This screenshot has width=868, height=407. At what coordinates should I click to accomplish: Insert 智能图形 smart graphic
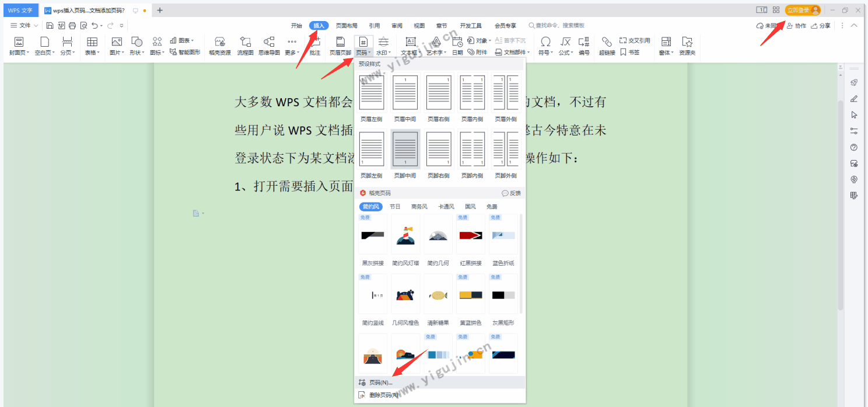[x=185, y=52]
